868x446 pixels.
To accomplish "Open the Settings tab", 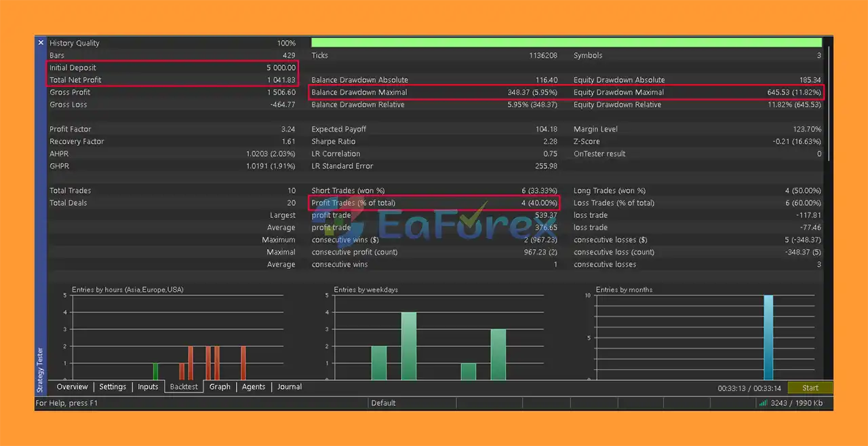I will [x=113, y=387].
